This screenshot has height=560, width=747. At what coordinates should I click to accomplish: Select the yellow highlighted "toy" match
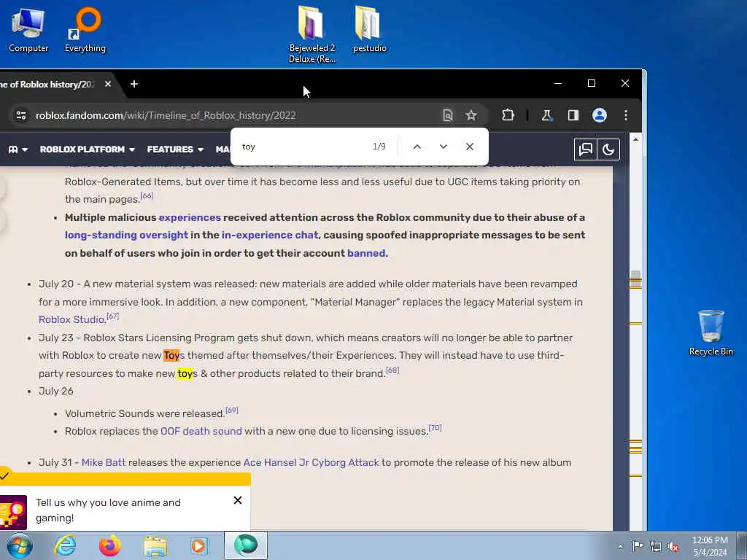click(185, 374)
